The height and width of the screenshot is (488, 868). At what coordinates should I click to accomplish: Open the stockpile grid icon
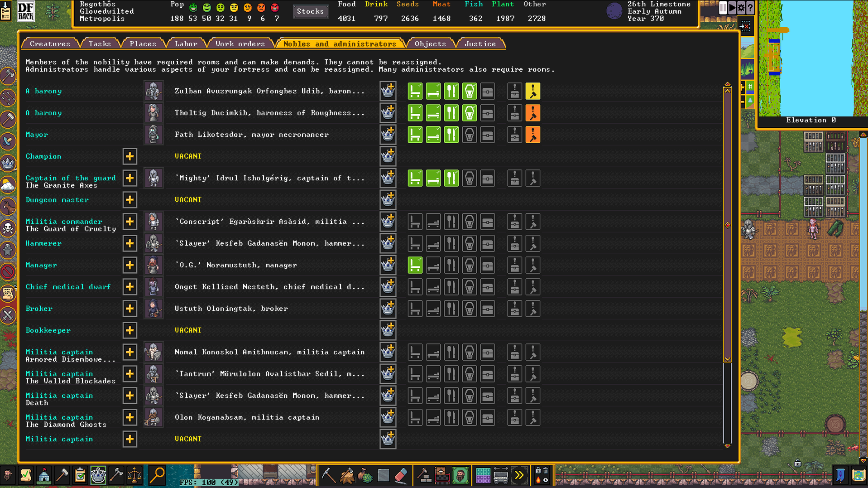tap(483, 475)
